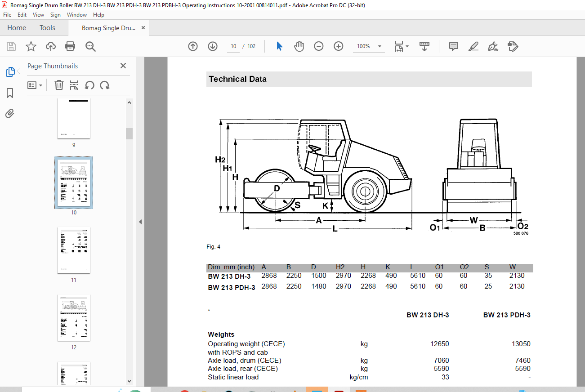Viewport: 585px width, 392px height.
Task: Bookmark this file with the star icon
Action: tap(31, 46)
